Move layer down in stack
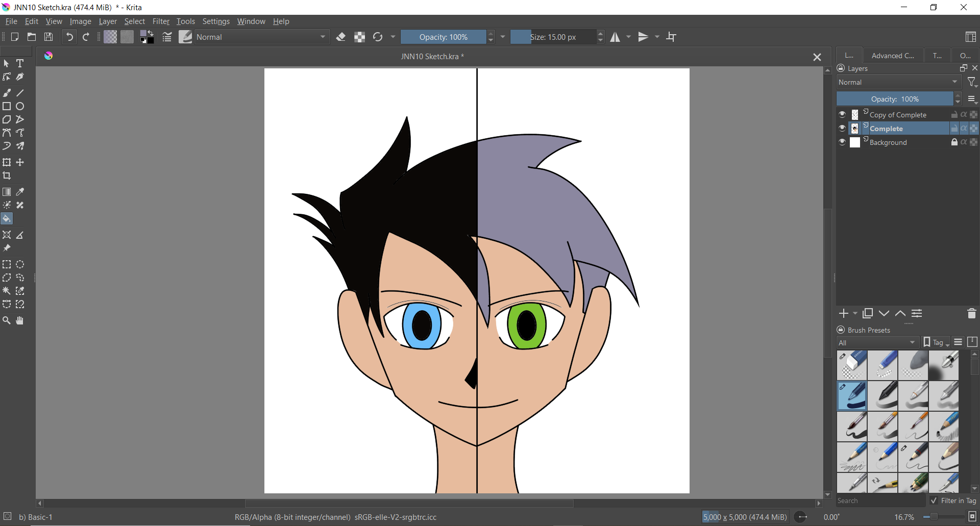 click(884, 313)
